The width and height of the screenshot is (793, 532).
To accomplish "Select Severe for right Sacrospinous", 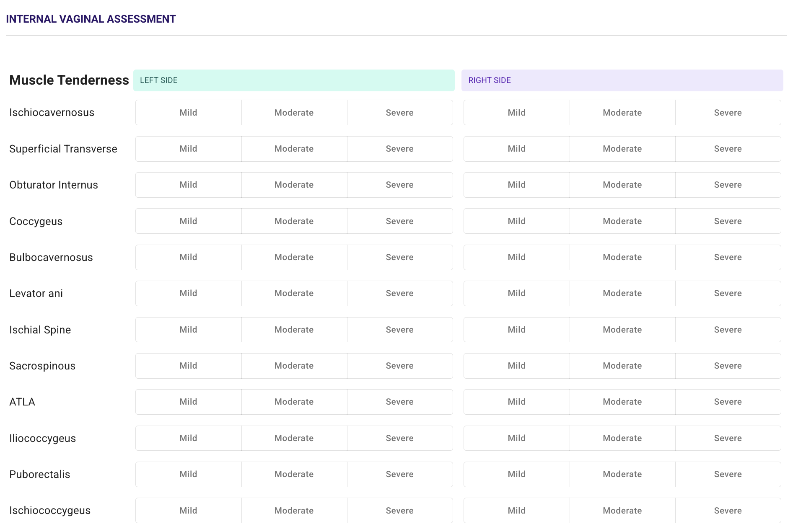I will 728,366.
